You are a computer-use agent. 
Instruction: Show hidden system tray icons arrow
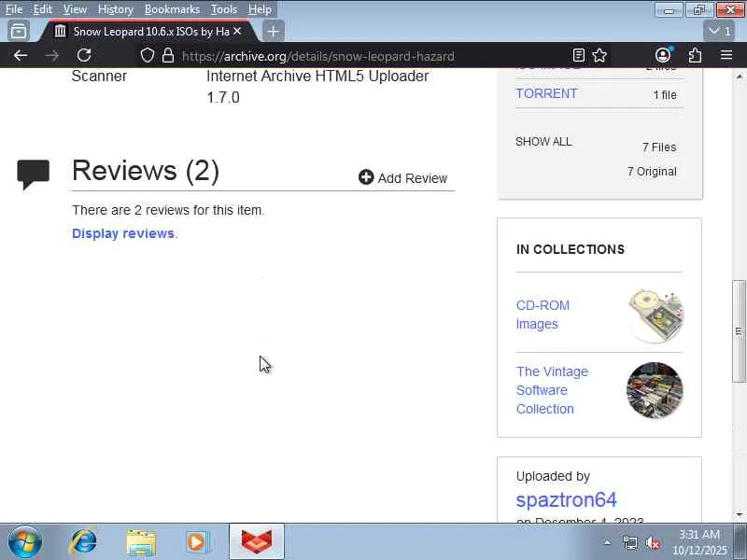click(607, 542)
